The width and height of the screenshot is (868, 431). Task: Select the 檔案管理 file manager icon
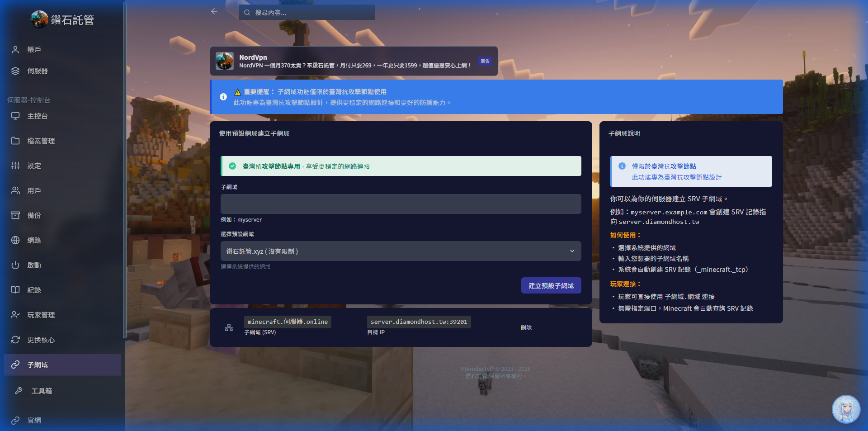point(16,141)
